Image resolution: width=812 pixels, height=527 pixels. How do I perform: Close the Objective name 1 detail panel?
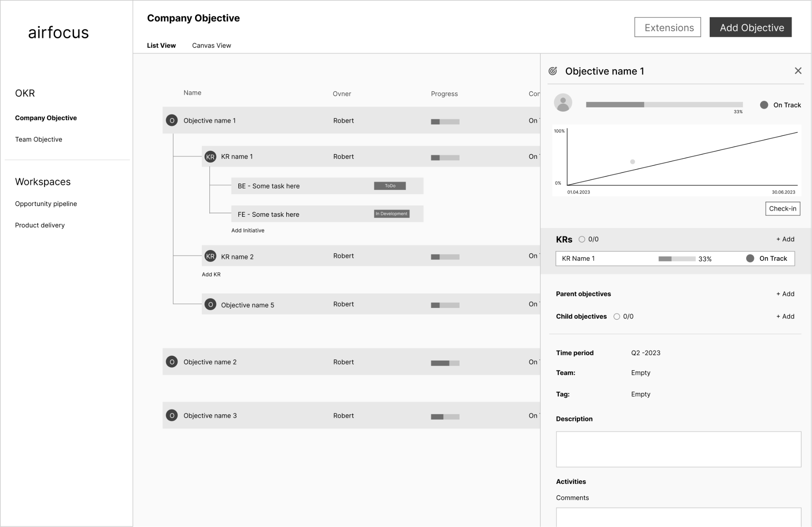pos(798,71)
